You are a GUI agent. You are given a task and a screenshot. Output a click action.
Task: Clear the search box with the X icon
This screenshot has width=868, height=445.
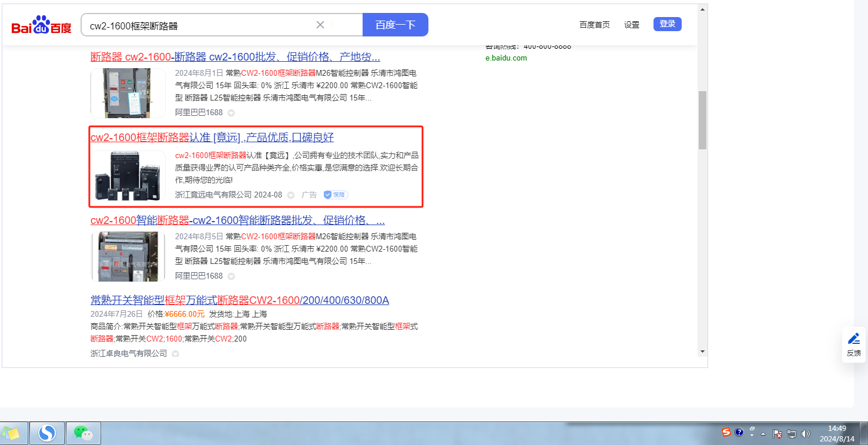[x=320, y=25]
